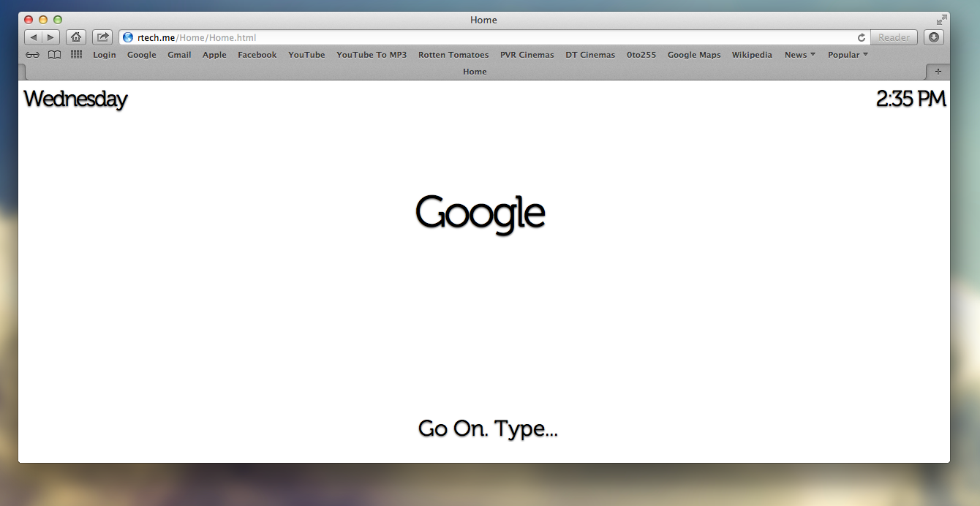Show Top Sites grid icon
The image size is (980, 506).
76,55
